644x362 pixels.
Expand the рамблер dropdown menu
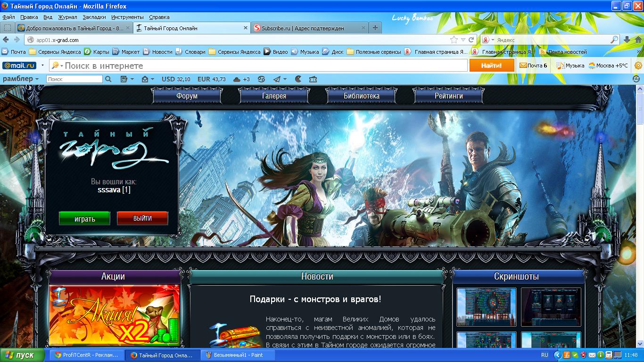click(21, 79)
